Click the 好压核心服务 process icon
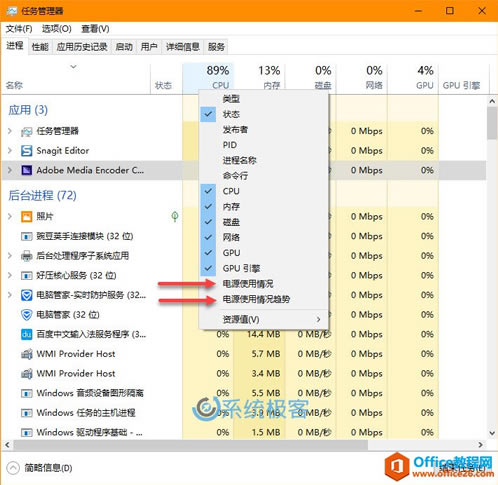The image size is (498, 485). click(x=26, y=276)
